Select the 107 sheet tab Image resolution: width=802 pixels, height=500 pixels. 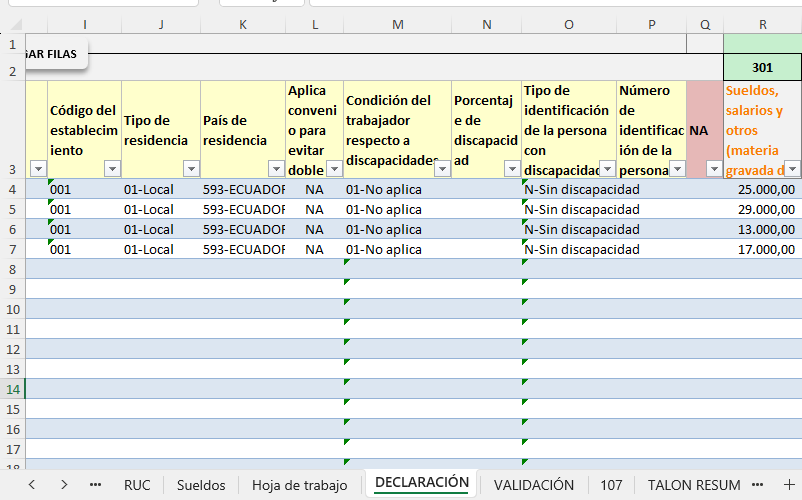(x=611, y=485)
